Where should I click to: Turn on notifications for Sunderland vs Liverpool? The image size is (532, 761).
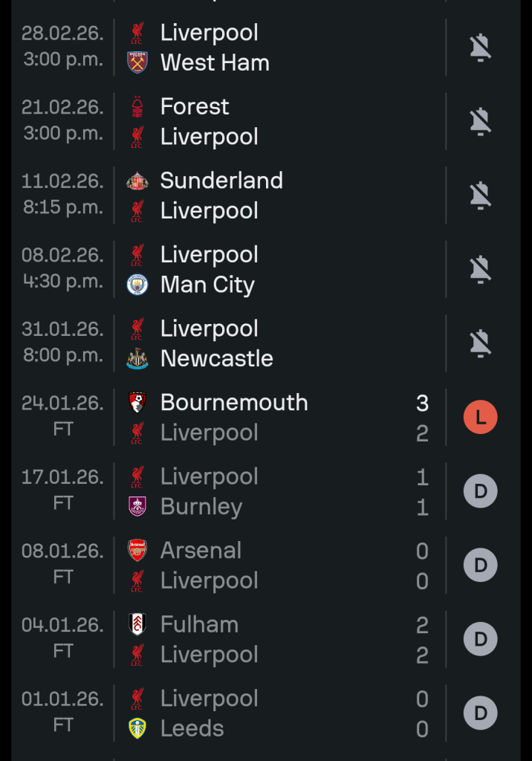481,195
